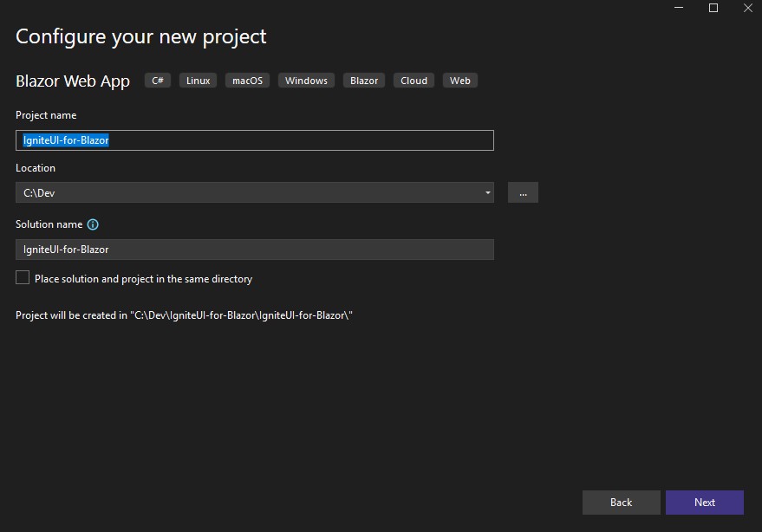Click the Blazor project type tag

tap(364, 81)
